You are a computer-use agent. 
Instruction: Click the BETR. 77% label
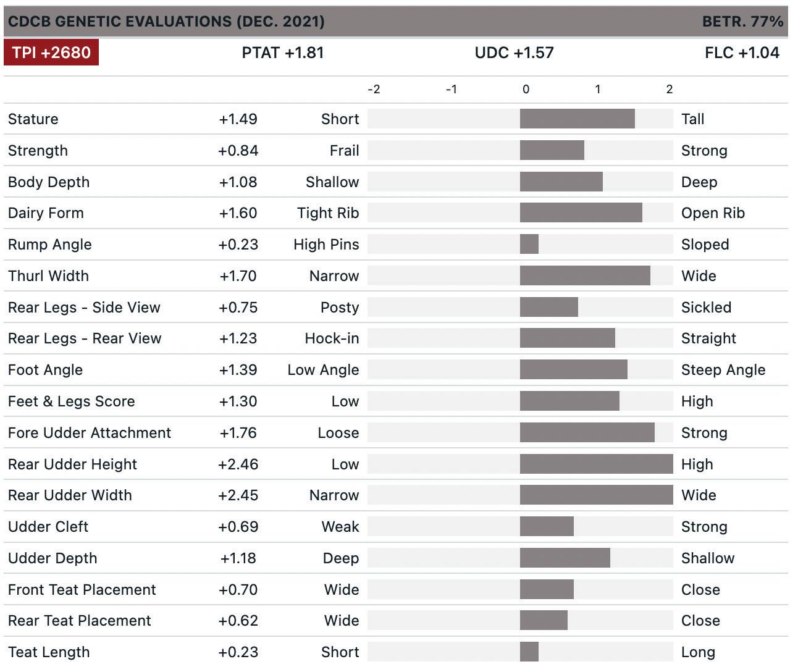pos(742,22)
